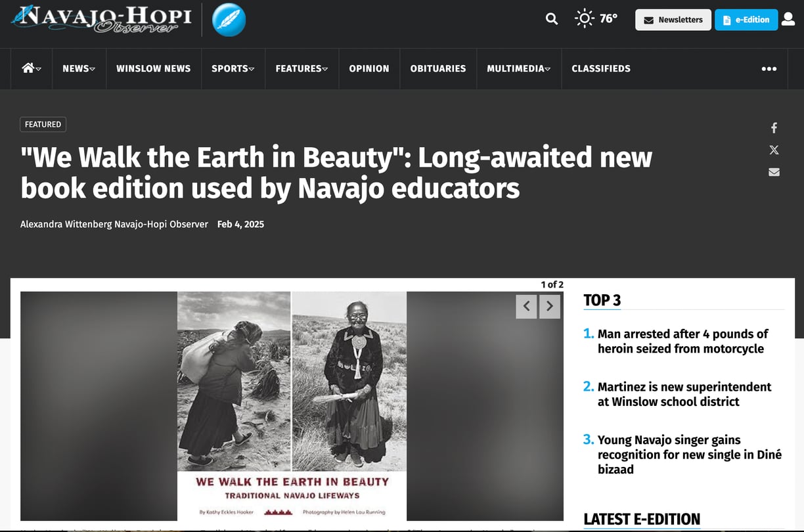Click the blue feather circle logo

(x=229, y=20)
